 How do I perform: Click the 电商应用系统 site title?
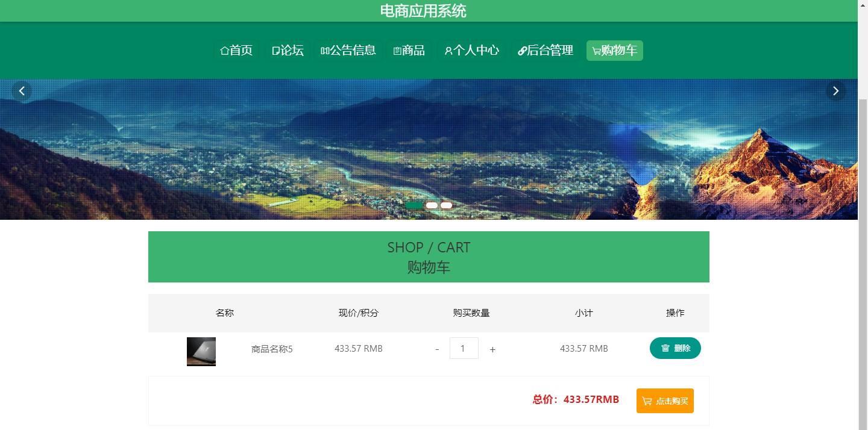click(423, 11)
